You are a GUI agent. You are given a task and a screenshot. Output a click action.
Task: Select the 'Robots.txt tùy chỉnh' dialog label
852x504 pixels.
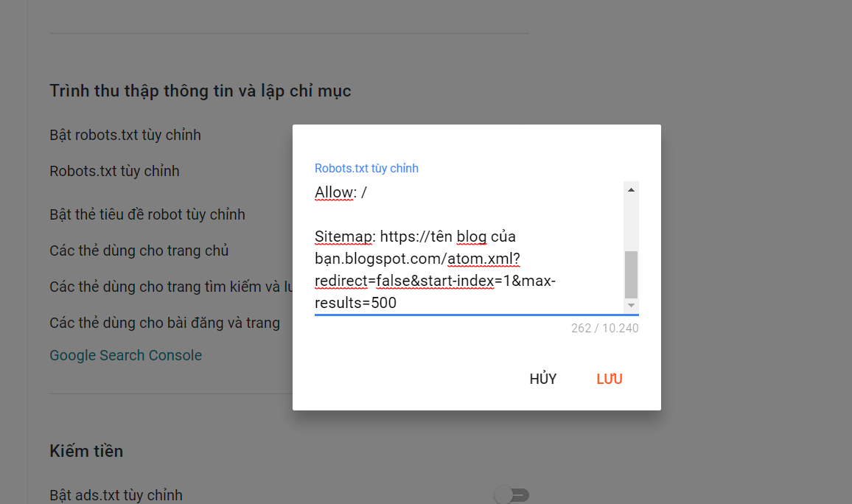(x=366, y=168)
